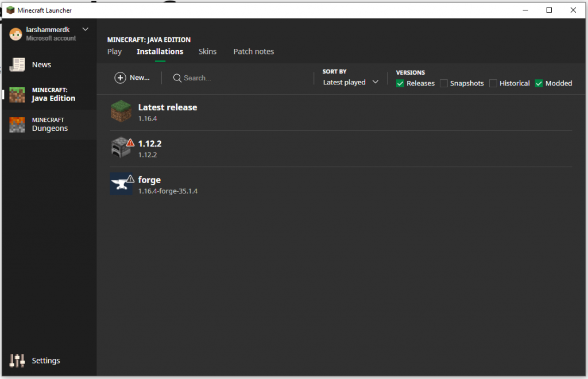Viewport: 588px width, 379px height.
Task: Expand the account dropdown chevron
Action: click(86, 29)
